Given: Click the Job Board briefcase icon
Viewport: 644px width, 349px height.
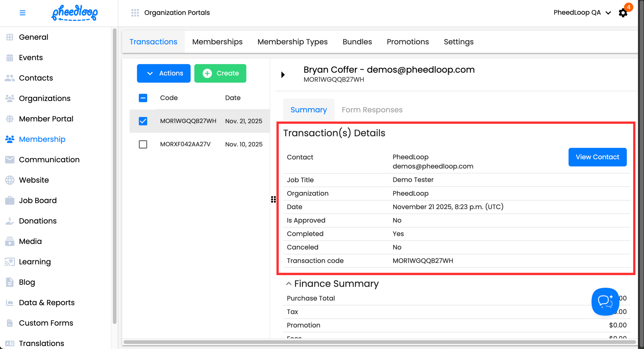Looking at the screenshot, I should tap(10, 201).
